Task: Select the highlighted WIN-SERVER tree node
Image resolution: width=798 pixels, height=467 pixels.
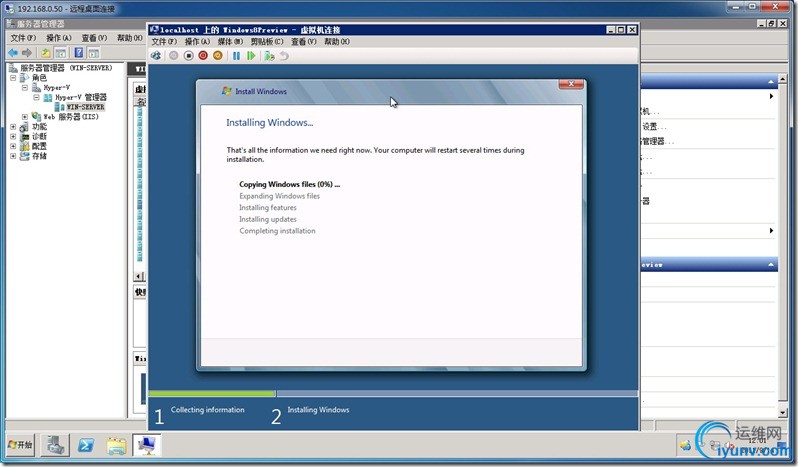Action: (x=86, y=107)
